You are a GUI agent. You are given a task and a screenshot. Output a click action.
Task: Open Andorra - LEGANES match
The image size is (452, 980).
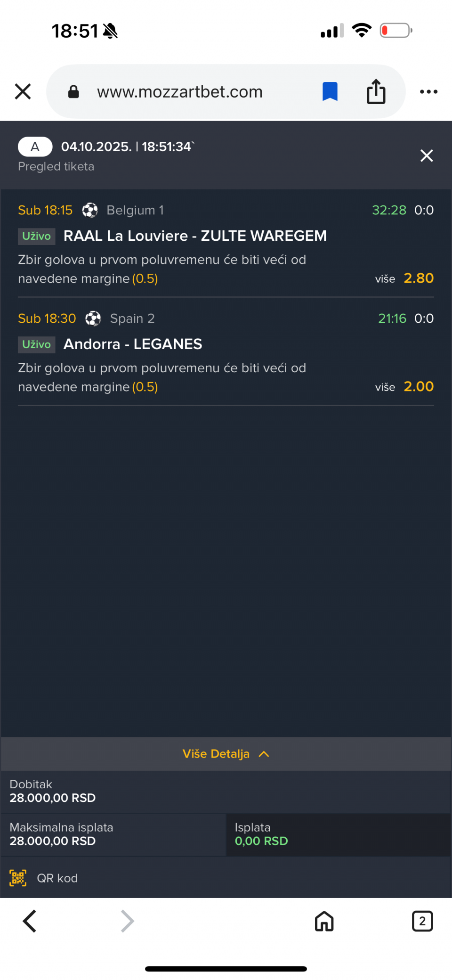click(x=133, y=344)
